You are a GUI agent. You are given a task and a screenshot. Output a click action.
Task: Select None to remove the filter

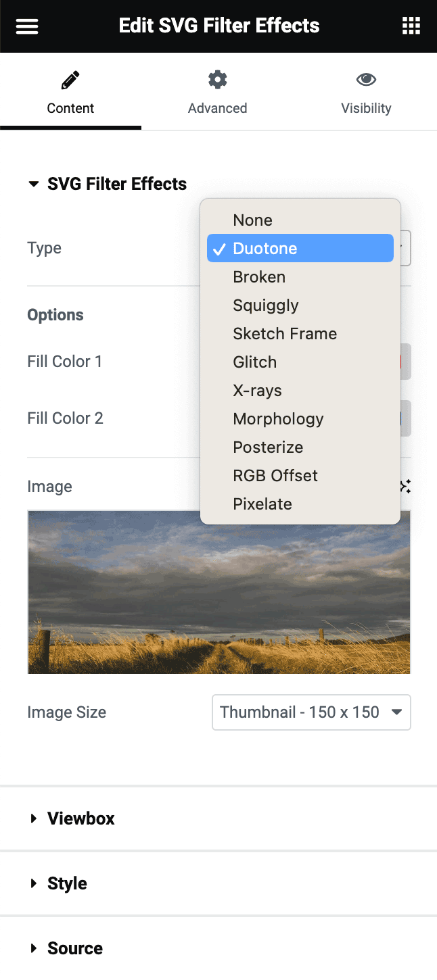(252, 220)
